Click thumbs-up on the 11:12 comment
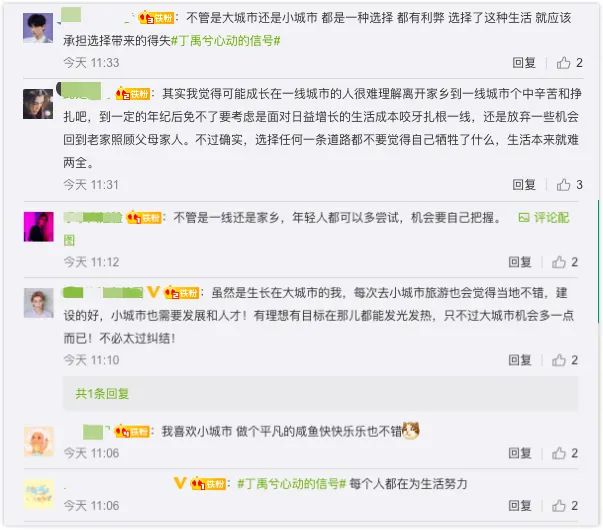This screenshot has width=603, height=530. [559, 262]
